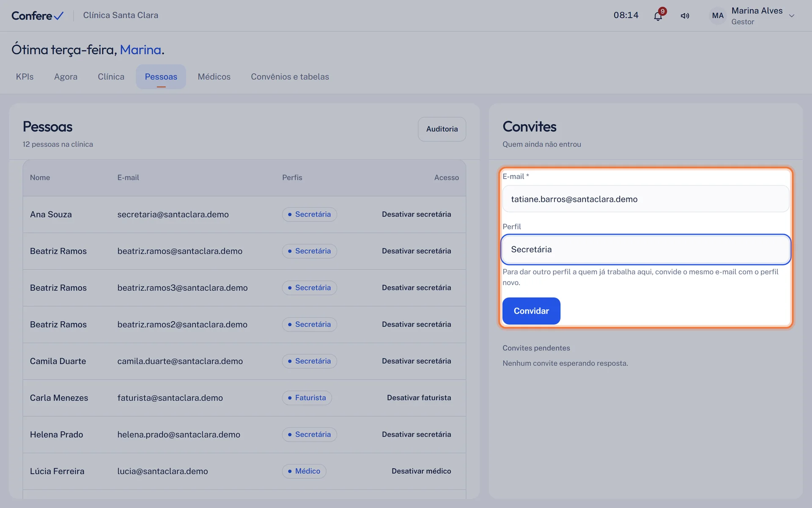Deactivate secretária access for Helena Prado
Viewport: 812px width, 508px height.
click(x=416, y=434)
